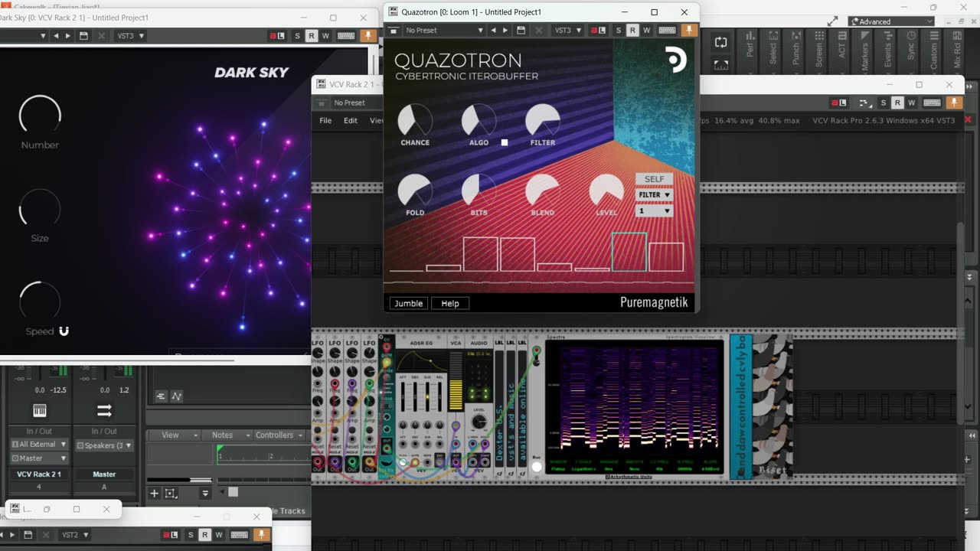
Task: Click the magnet icon next to Speed
Action: click(64, 331)
